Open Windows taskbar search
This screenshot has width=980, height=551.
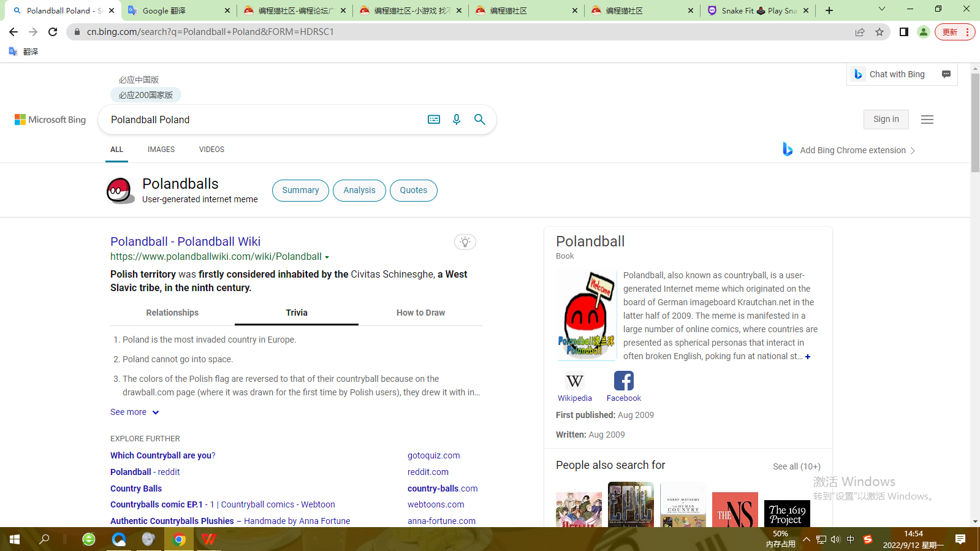coord(44,539)
